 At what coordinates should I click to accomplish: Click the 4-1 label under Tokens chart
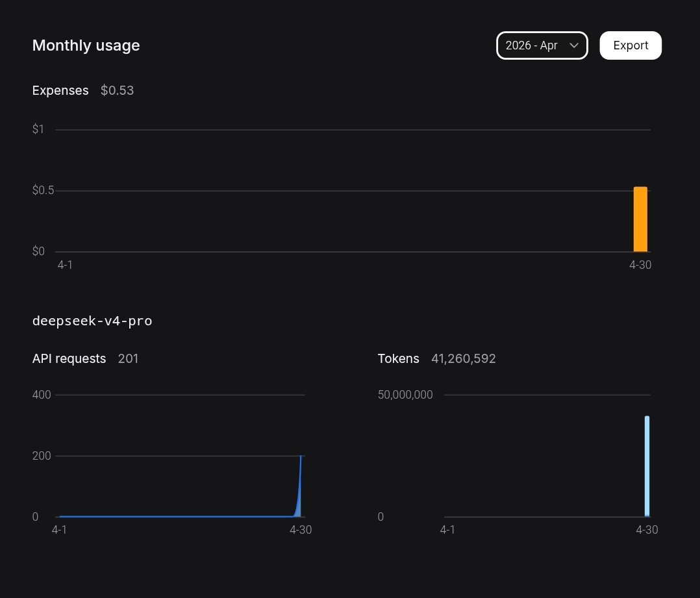[447, 530]
